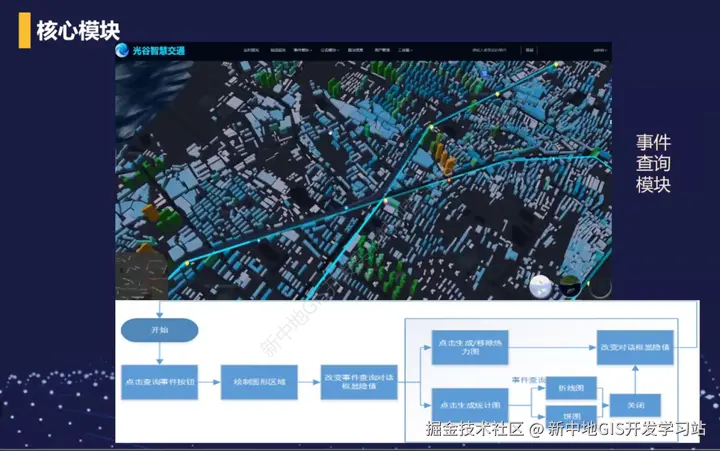Click the 光谷智慧交通 site title text
Screen dimensions: 720x451
[x=159, y=51]
